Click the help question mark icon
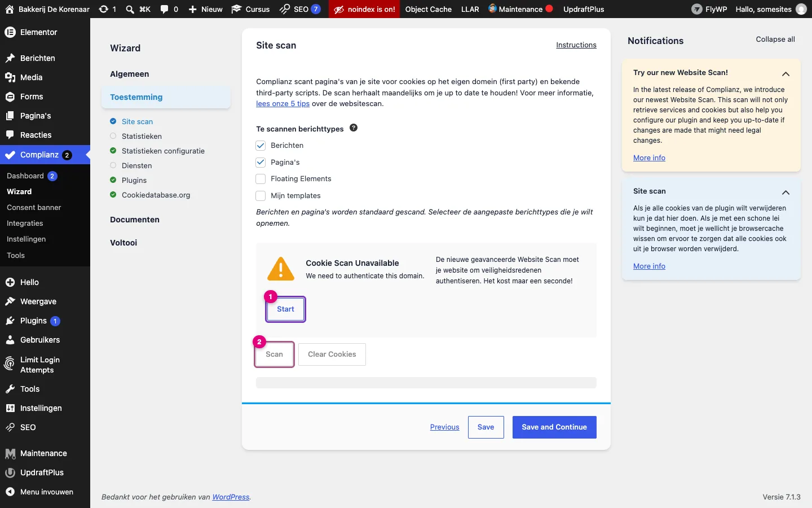Image resolution: width=812 pixels, height=508 pixels. click(354, 128)
